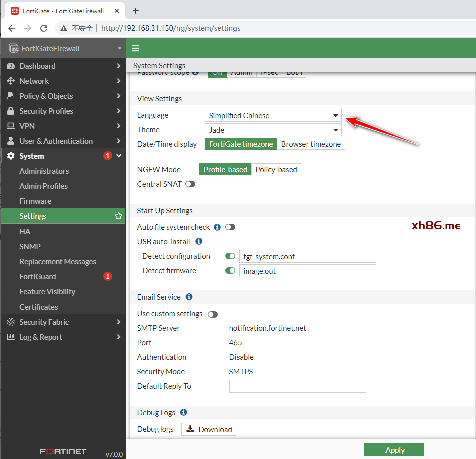Expand the Security Profiles chevron
Screen dimensions: 476x459
click(x=118, y=111)
